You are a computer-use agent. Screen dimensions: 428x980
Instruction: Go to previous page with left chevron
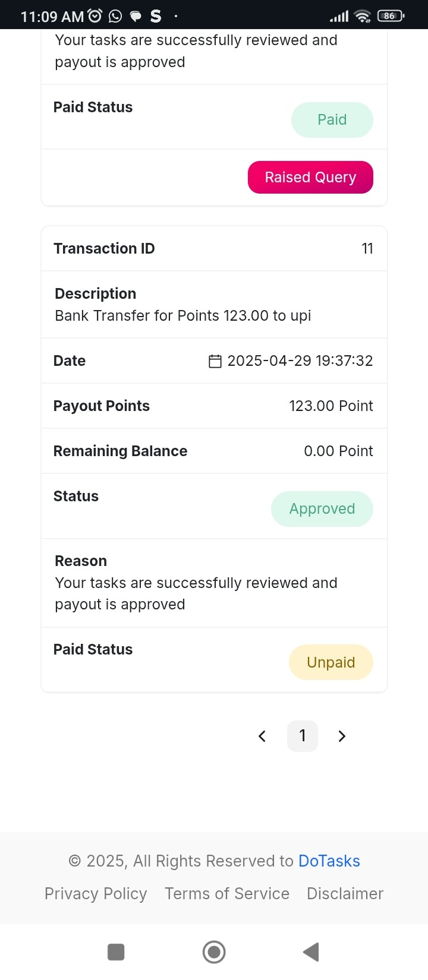[262, 736]
